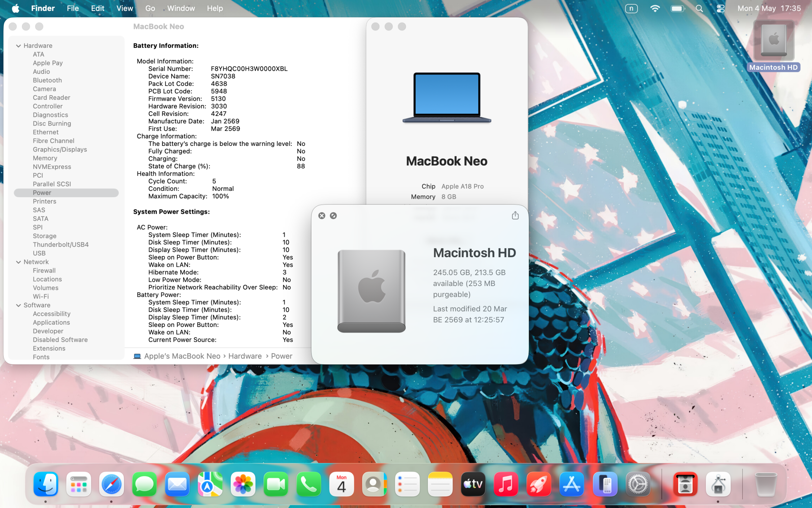Open Music app in the Dock
Viewport: 812px width, 508px height.
[506, 484]
